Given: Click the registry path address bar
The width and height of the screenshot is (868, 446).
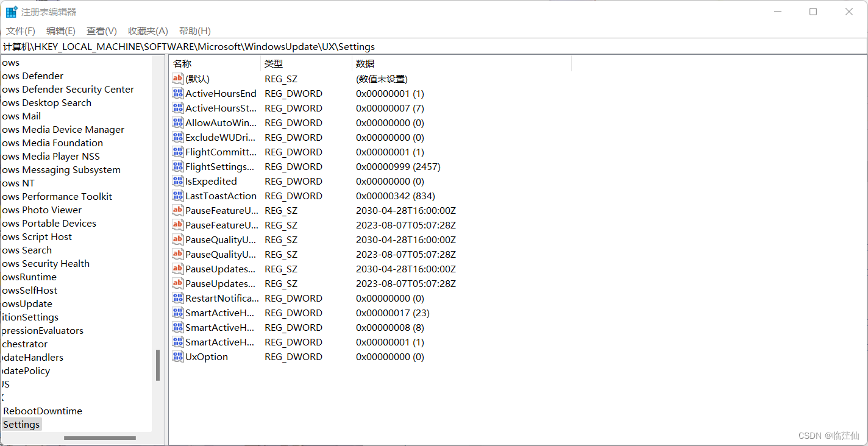Looking at the screenshot, I should pos(434,46).
